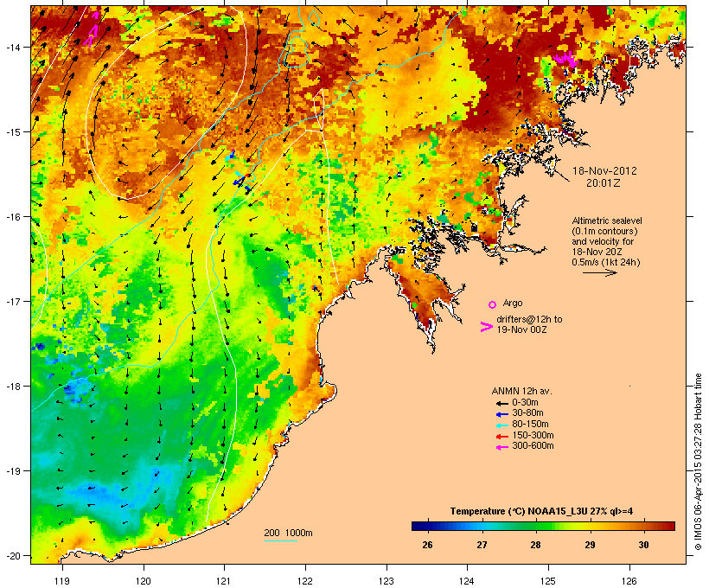Click the magenta drifters arrowhead symbol
The image size is (709, 588).
click(x=487, y=327)
